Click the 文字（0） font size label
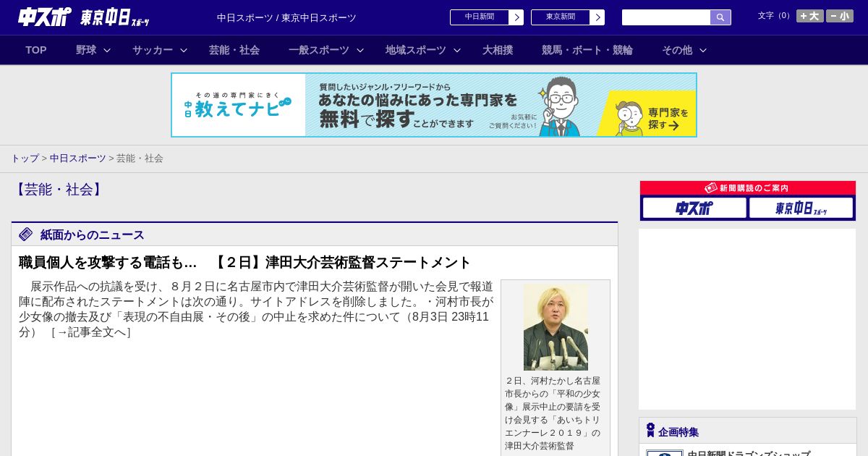 coord(775,16)
